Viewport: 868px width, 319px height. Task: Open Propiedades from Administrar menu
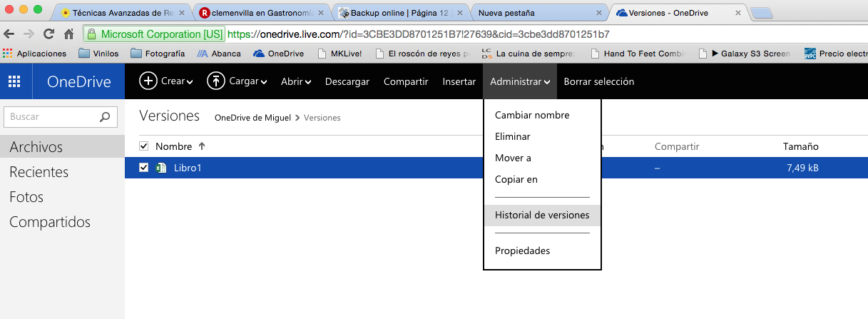click(523, 250)
